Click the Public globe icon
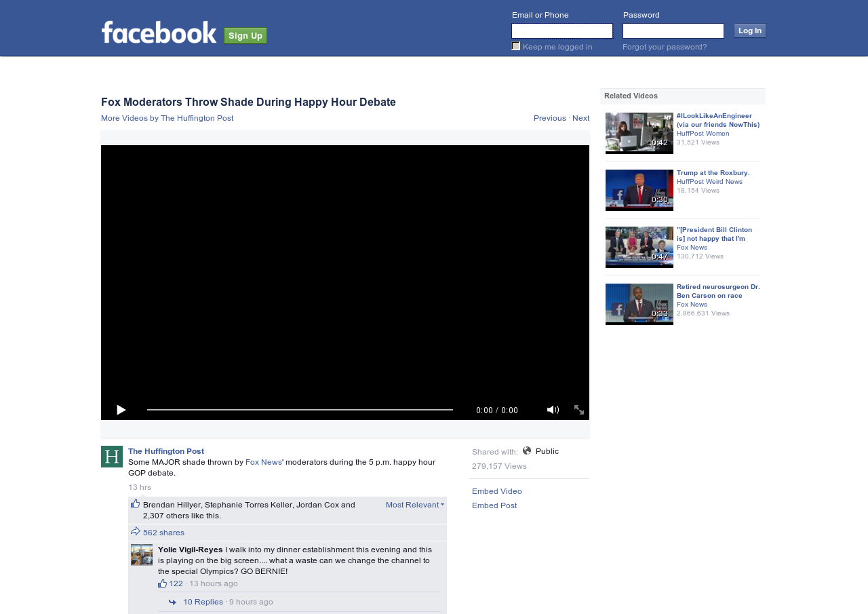868x614 pixels. click(x=527, y=450)
